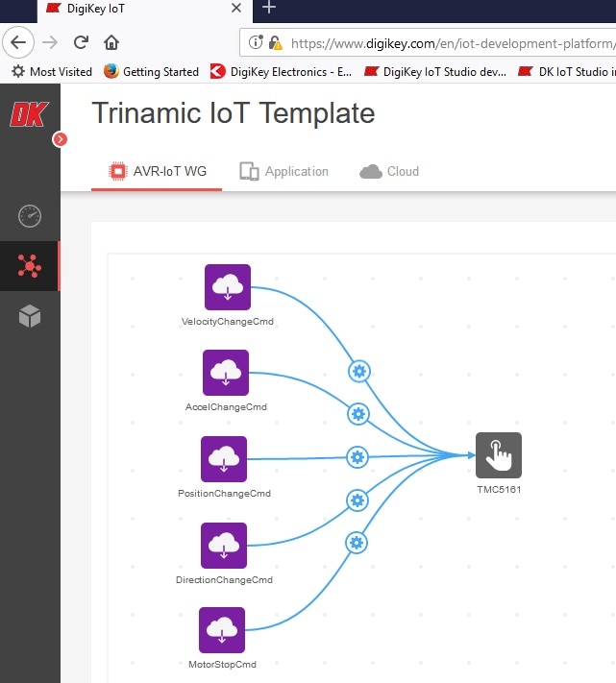The image size is (616, 683).
Task: Click gear on VelocityChangeCmd connection
Action: [359, 372]
